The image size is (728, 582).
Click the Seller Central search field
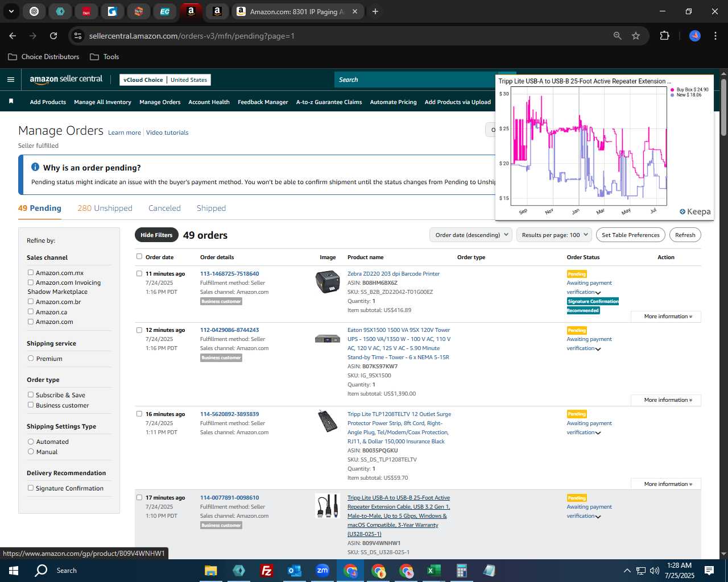coord(415,80)
